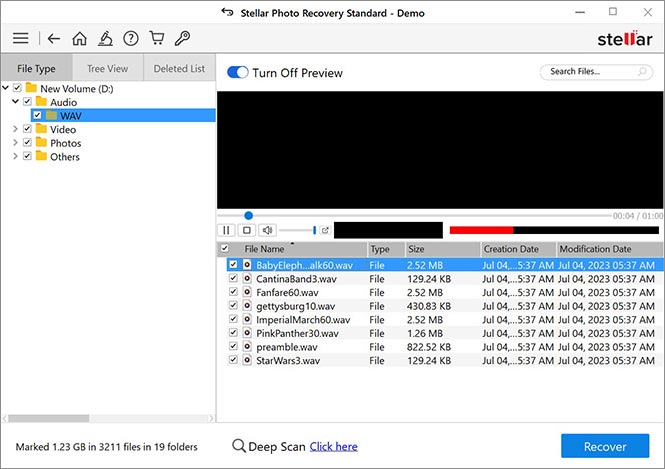The image size is (665, 469).
Task: Uncheck the WAV folder checkbox
Action: point(37,115)
